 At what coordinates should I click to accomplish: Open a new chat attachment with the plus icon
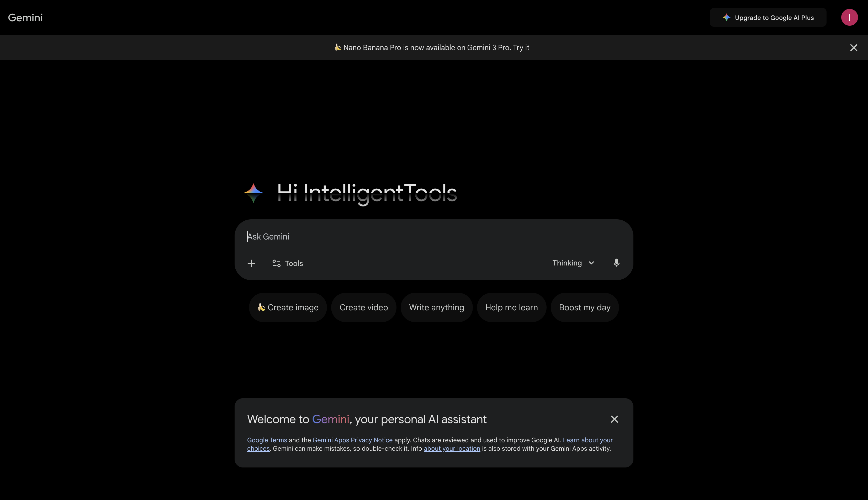coord(251,263)
